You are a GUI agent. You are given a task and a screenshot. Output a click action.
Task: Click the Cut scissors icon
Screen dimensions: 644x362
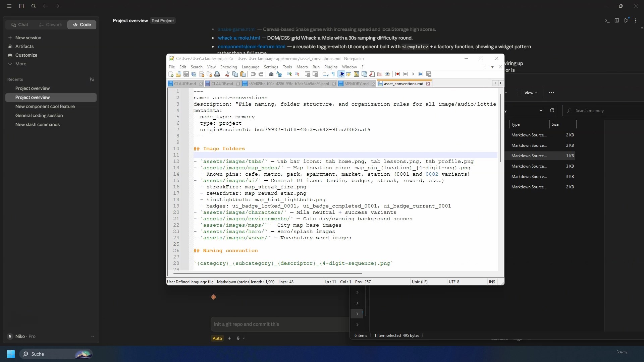227,74
